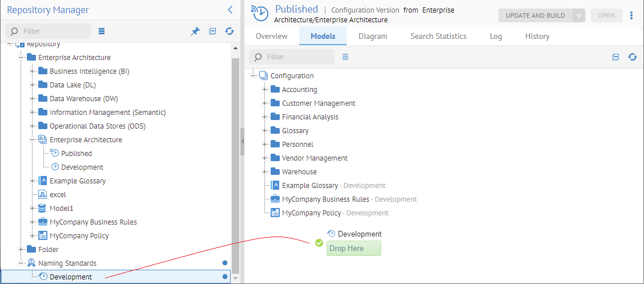
Task: Expand the Accounting folder in Configuration
Action: [265, 90]
